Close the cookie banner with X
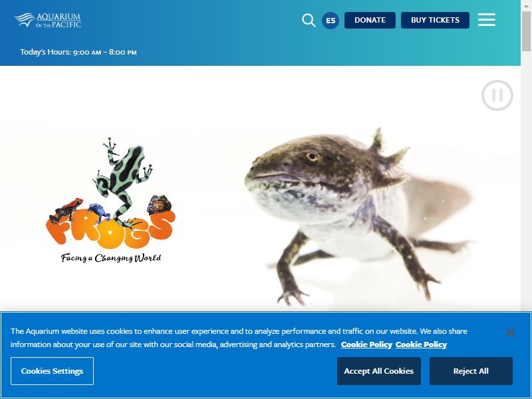 pos(510,332)
